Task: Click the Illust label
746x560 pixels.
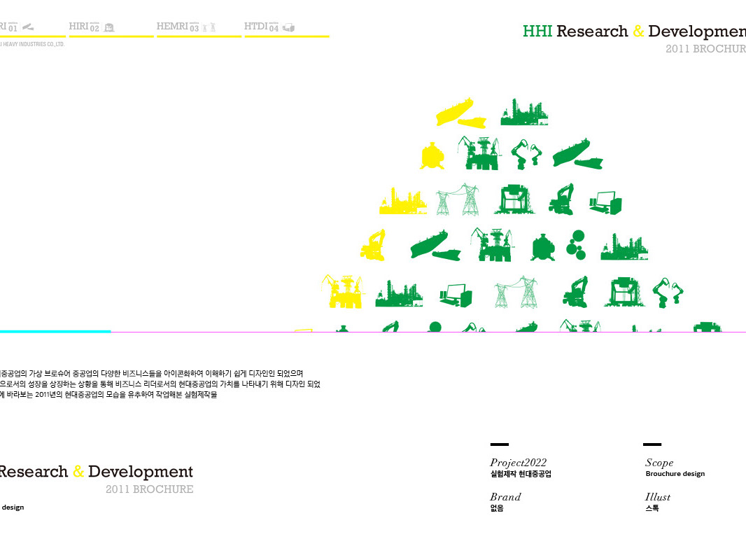Action: [x=658, y=497]
